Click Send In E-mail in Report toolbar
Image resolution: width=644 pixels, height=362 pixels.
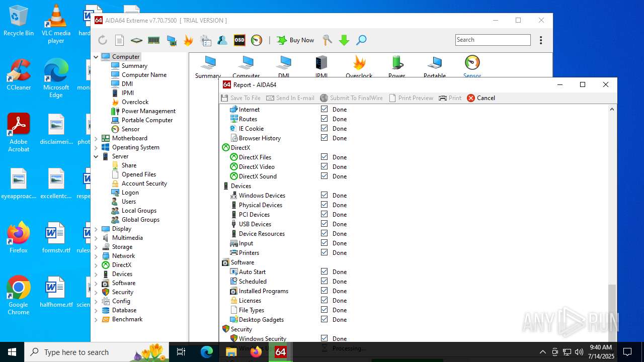[x=290, y=98]
